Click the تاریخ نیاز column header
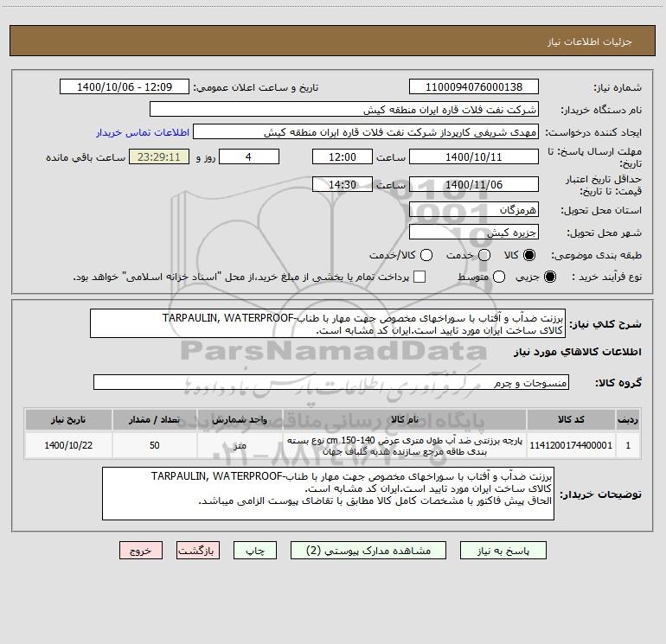This screenshot has width=666, height=644. coord(68,419)
